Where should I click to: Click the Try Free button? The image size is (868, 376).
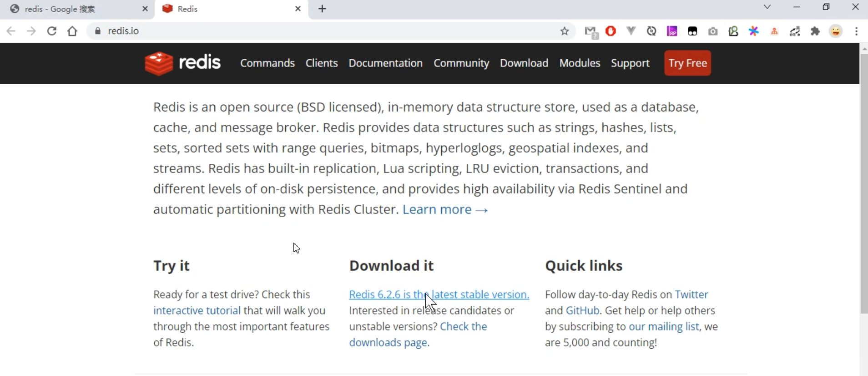[x=687, y=63]
